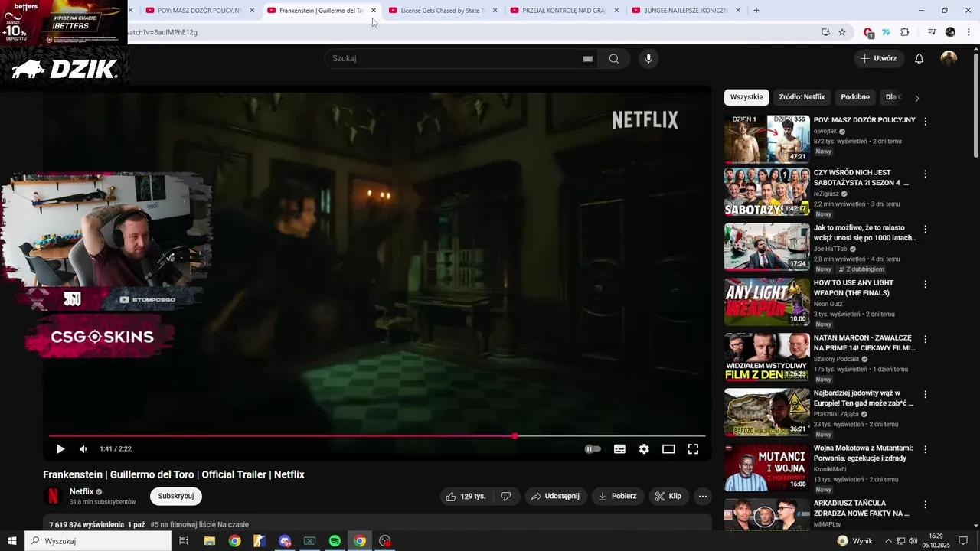
Task: Switch to the POV: MASZ DOZÓR POLICYJNY browser tab
Action: click(201, 11)
